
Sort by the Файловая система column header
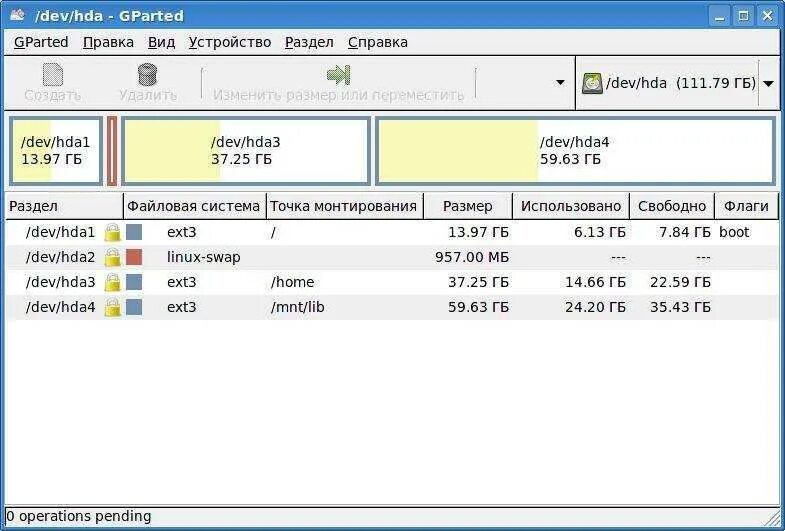(194, 206)
